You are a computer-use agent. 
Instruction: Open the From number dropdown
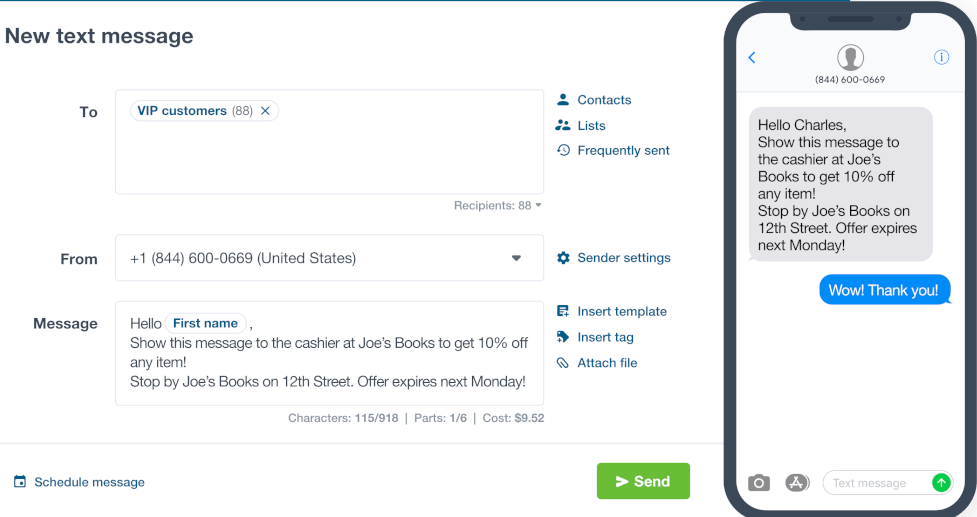click(330, 258)
